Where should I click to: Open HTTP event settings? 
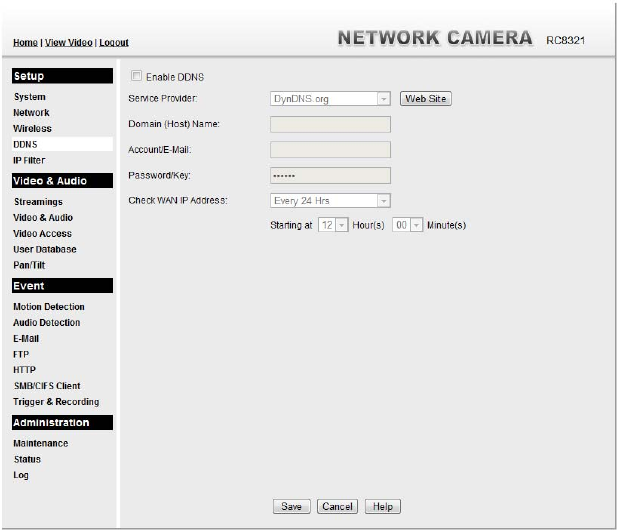[x=24, y=370]
